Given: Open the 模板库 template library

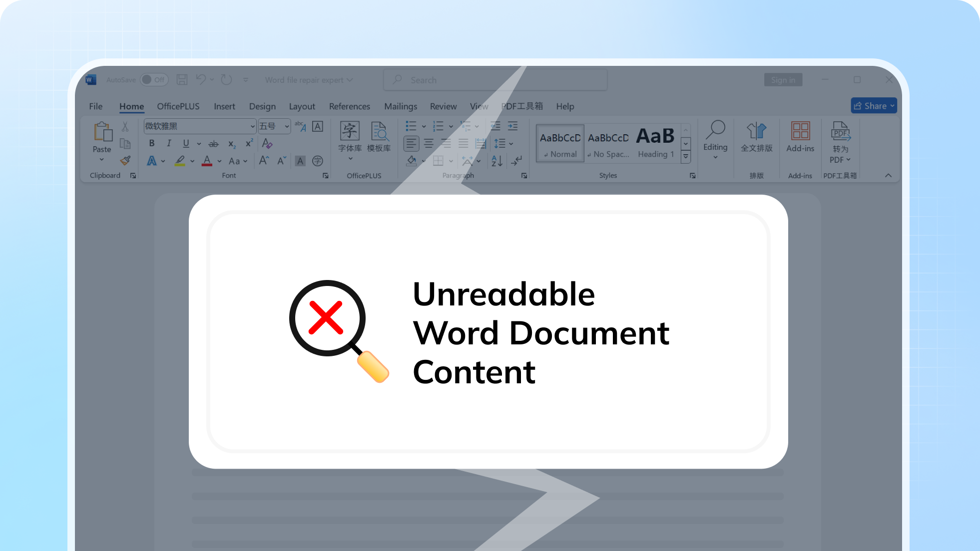Looking at the screenshot, I should point(379,137).
